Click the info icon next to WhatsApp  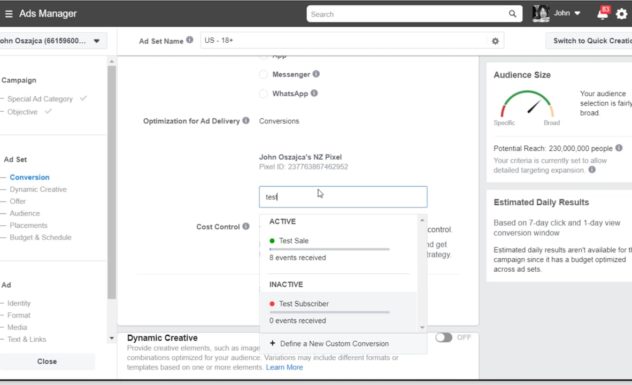(x=314, y=93)
